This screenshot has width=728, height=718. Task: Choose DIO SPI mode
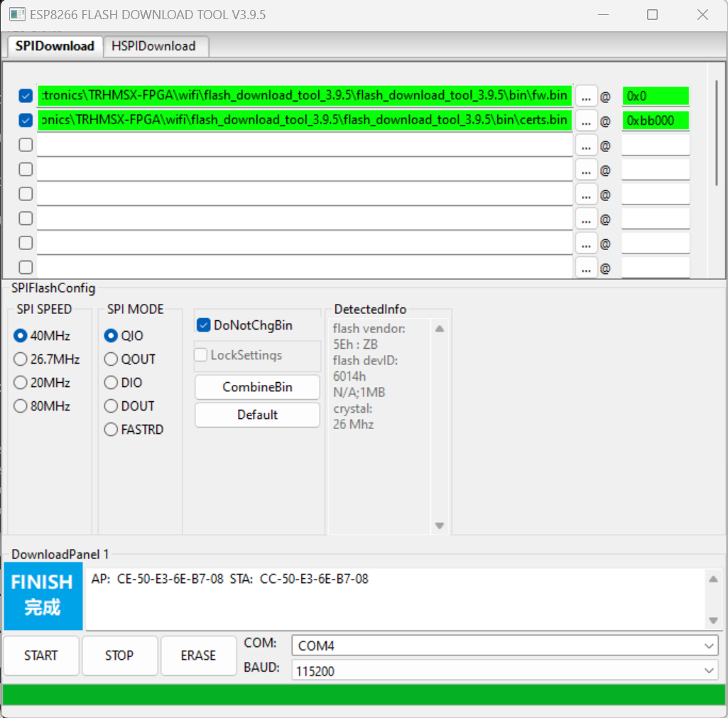click(x=112, y=383)
